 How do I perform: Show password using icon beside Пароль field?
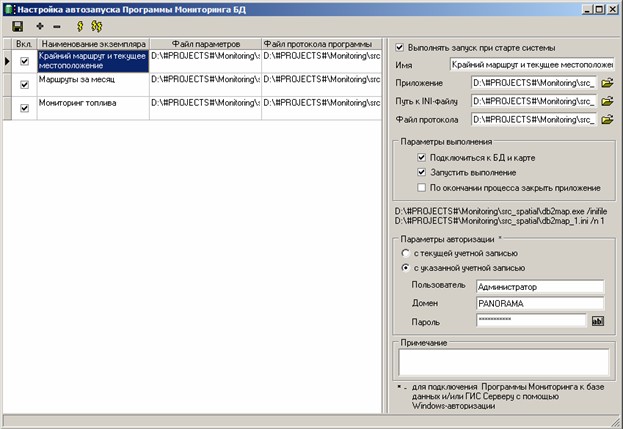tap(599, 321)
